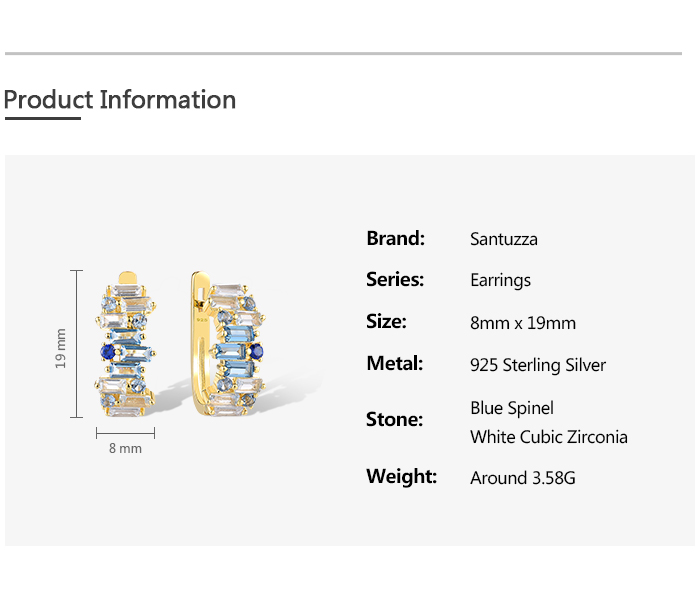Screen dimensions: 700x596
Task: Click the 8mm x 19mm size value
Action: (x=523, y=323)
